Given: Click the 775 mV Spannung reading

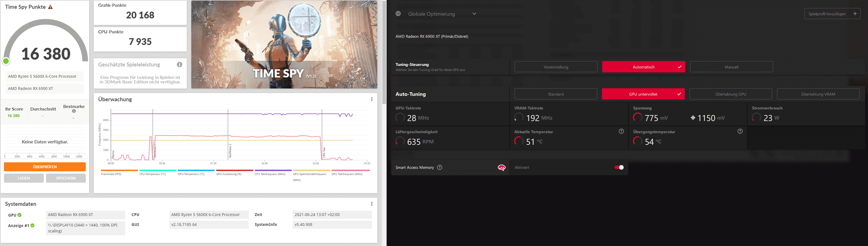Looking at the screenshot, I should (656, 118).
